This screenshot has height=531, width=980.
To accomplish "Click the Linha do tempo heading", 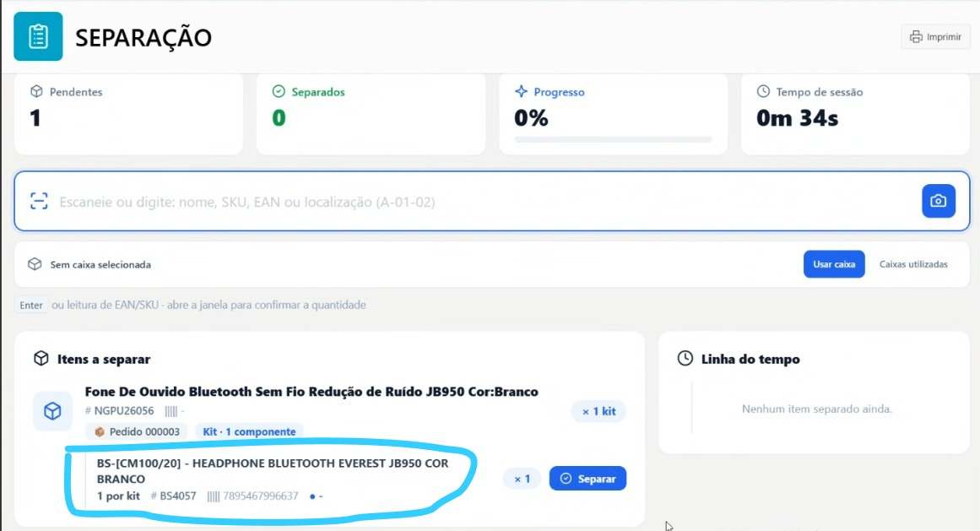I will (x=750, y=360).
